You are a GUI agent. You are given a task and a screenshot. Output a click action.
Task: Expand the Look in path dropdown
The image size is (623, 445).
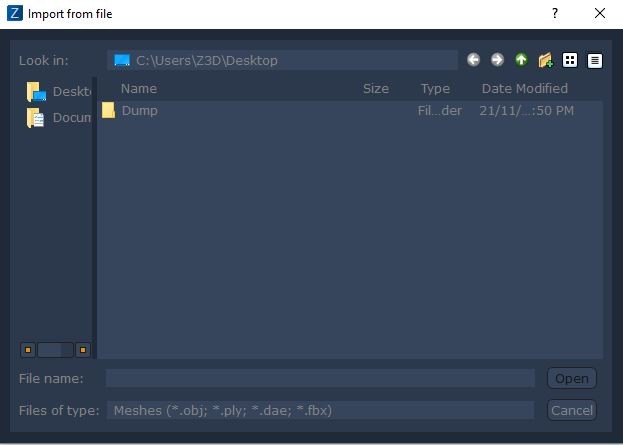coord(283,60)
